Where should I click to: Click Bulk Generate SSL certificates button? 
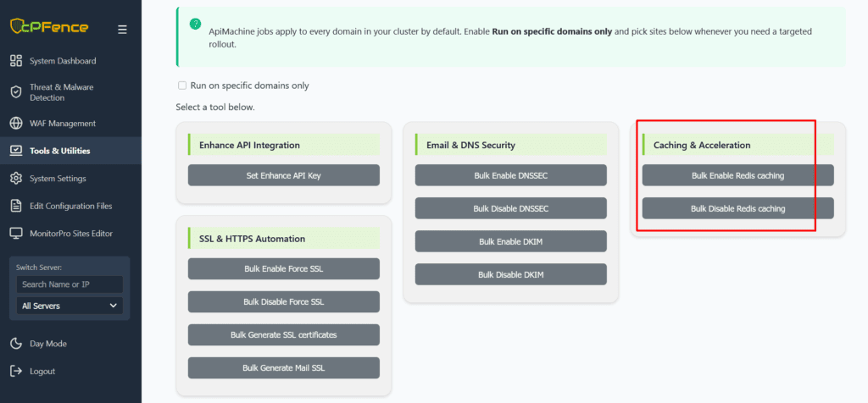coord(283,335)
